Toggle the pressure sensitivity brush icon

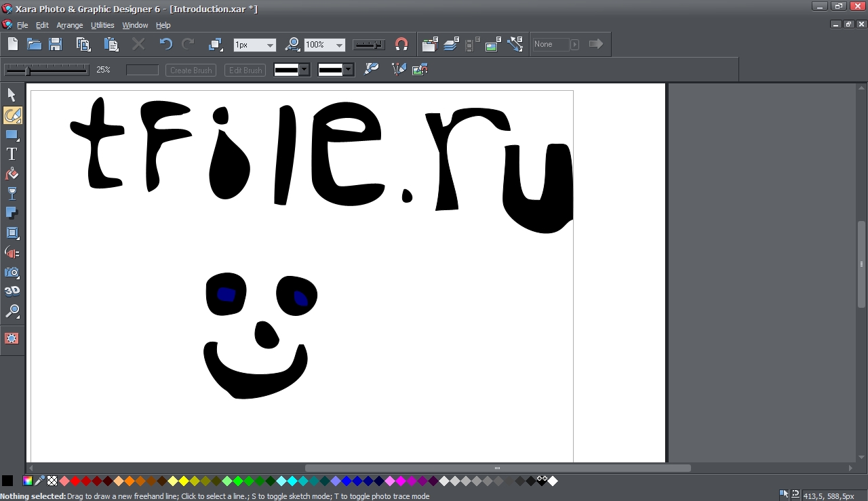click(372, 69)
